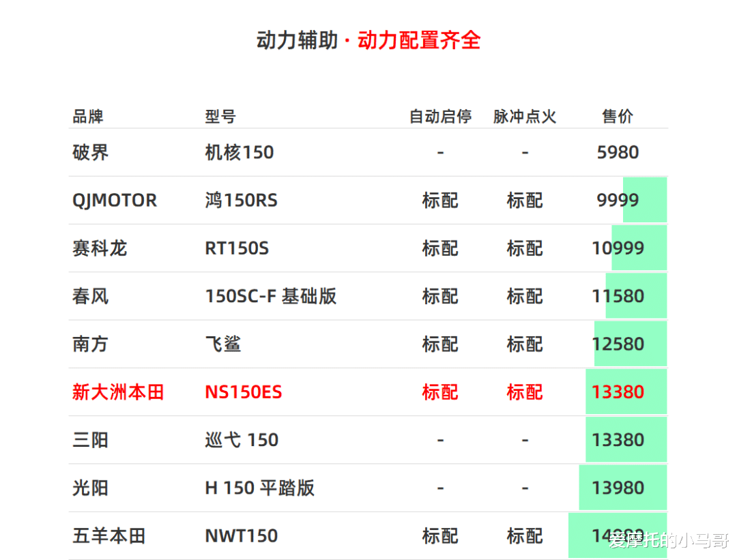Image resolution: width=737 pixels, height=560 pixels.
Task: Click the title text 动力配置齐全
Action: click(419, 40)
